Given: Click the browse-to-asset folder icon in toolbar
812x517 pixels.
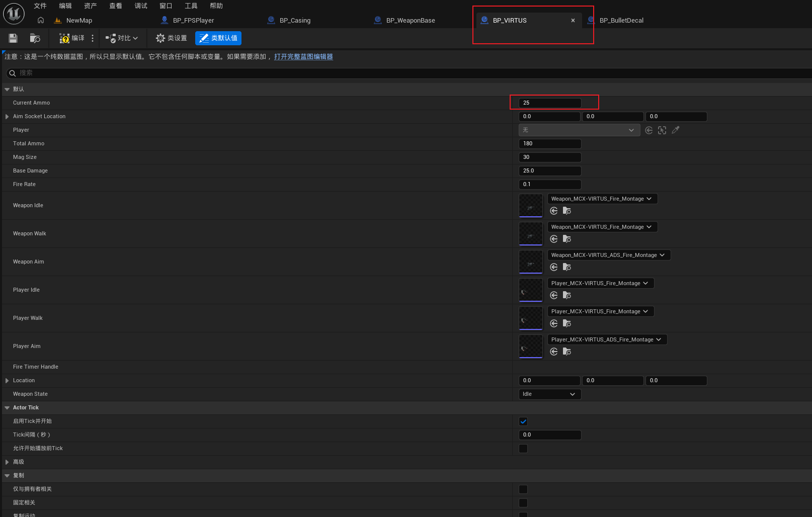Looking at the screenshot, I should pyautogui.click(x=35, y=38).
